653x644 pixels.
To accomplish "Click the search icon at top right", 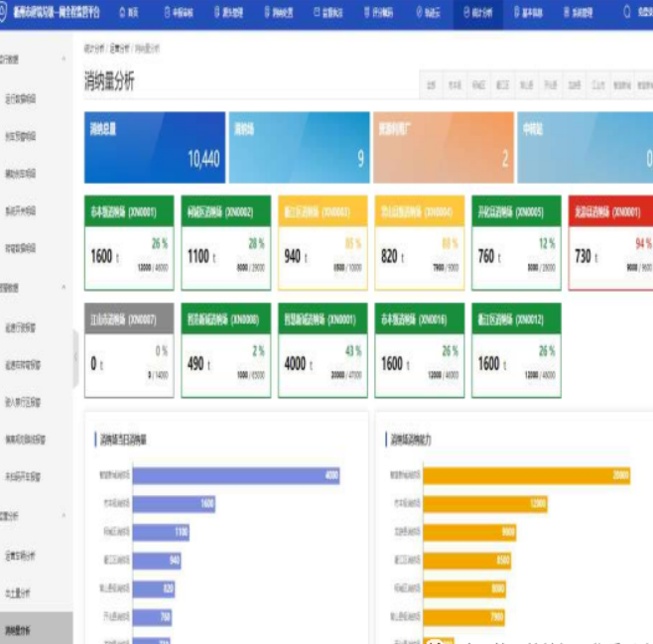I will [626, 13].
